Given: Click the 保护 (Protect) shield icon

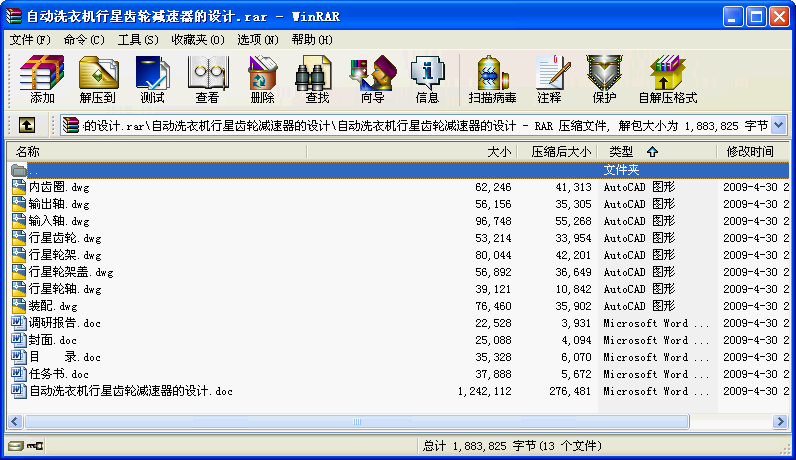Looking at the screenshot, I should tap(604, 80).
